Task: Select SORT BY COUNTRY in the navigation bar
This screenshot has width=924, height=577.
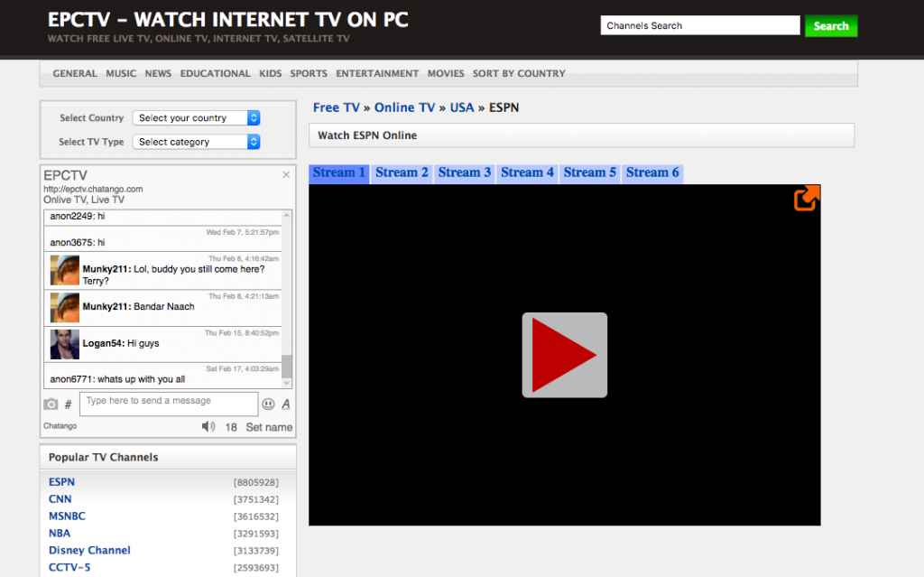Action: [519, 73]
